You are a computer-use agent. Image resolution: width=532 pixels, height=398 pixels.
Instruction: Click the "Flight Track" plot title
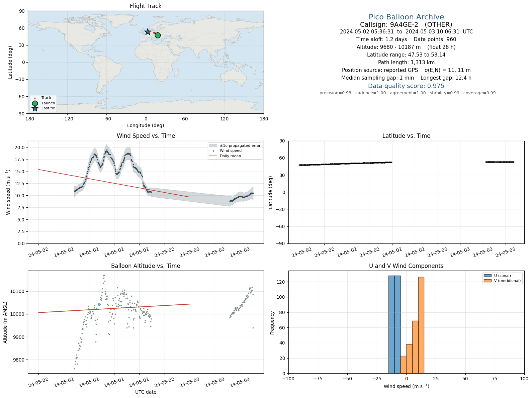[x=146, y=6]
